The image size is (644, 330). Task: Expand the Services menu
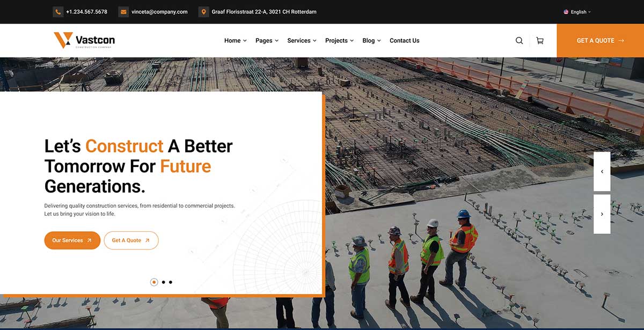(x=302, y=40)
